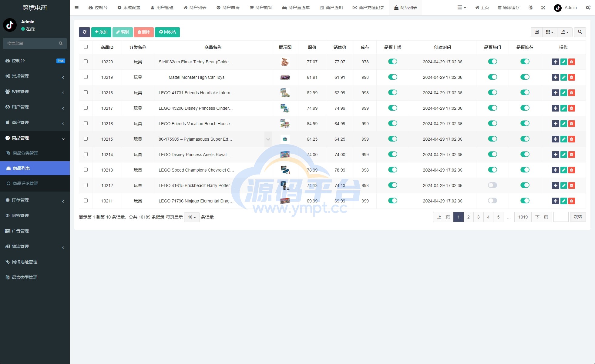595x364 pixels.
Task: Open the rows-per-page dropdown showing 10
Action: tap(192, 217)
